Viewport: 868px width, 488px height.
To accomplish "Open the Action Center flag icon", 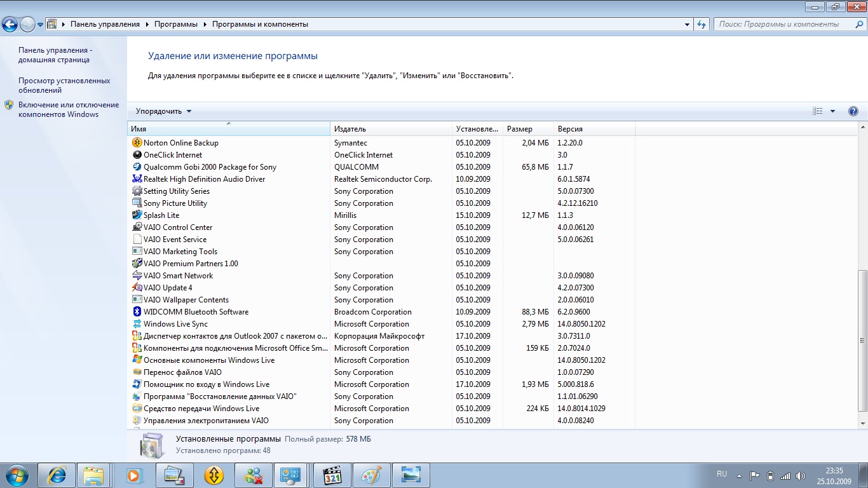I will click(755, 475).
